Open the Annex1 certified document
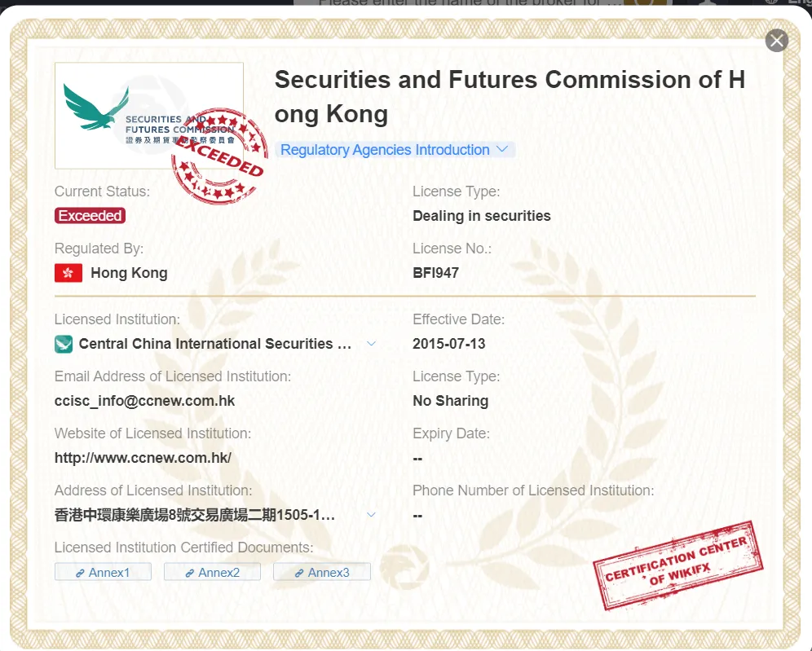This screenshot has height=651, width=812. [x=103, y=572]
